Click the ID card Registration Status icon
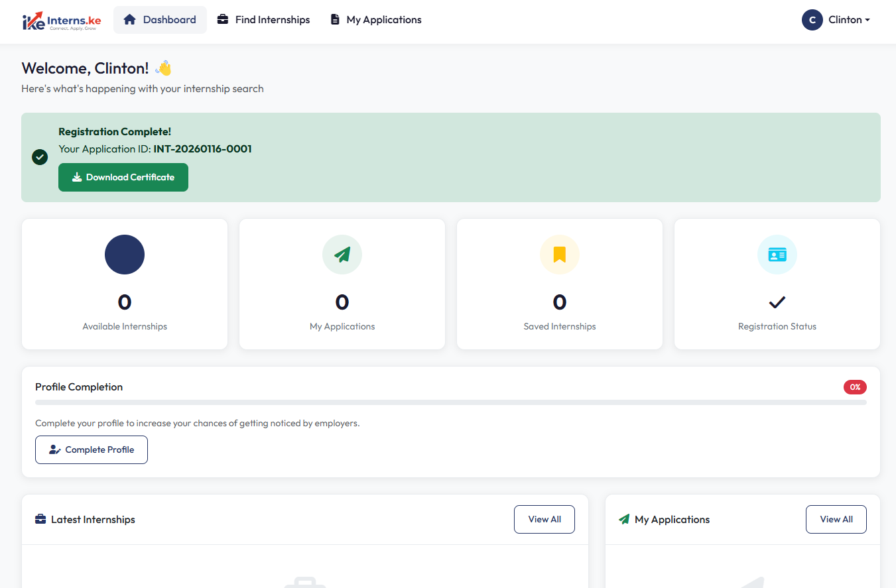The image size is (896, 588). [x=777, y=255]
